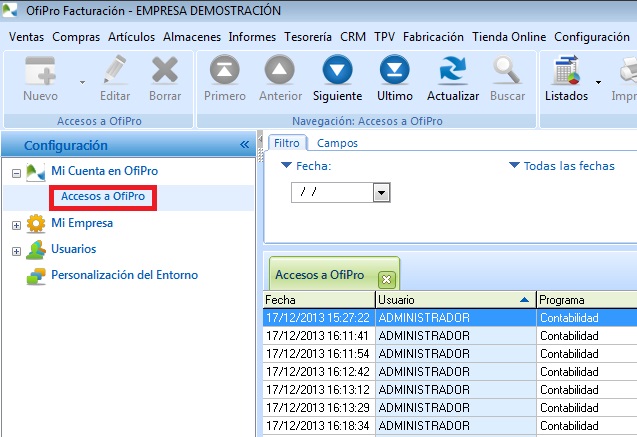Go to Primero record

point(225,70)
